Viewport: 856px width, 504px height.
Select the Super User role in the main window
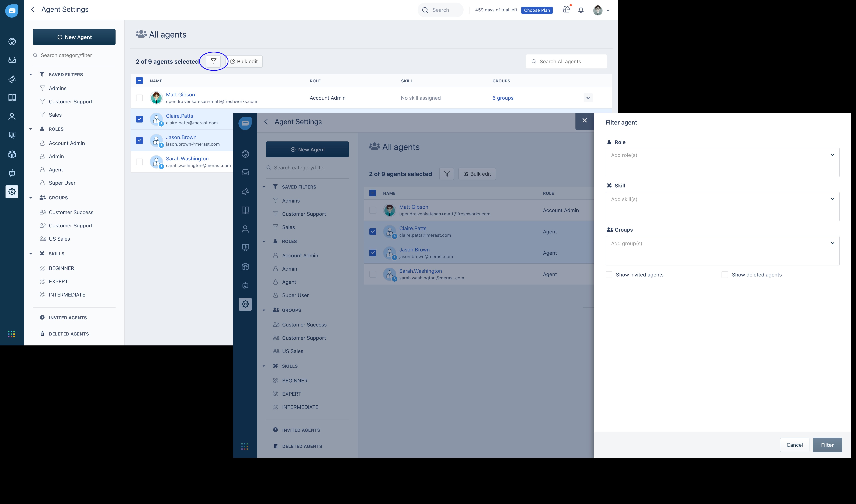click(x=62, y=183)
